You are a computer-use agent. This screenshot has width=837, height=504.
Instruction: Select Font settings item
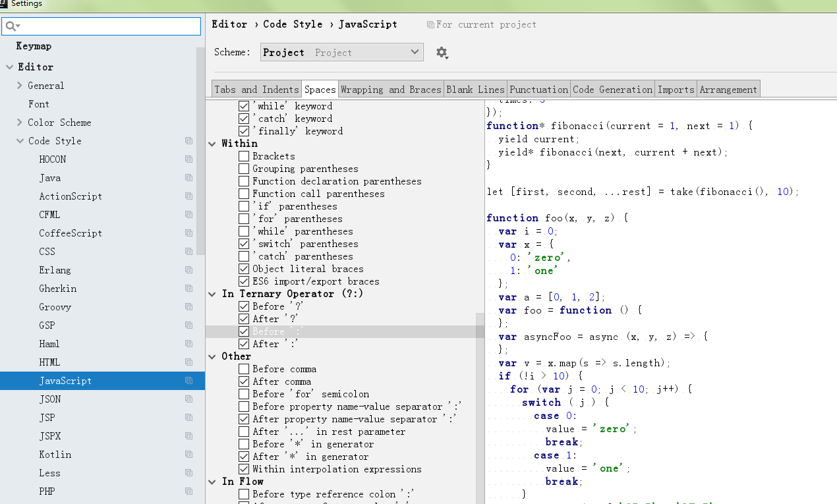click(39, 104)
